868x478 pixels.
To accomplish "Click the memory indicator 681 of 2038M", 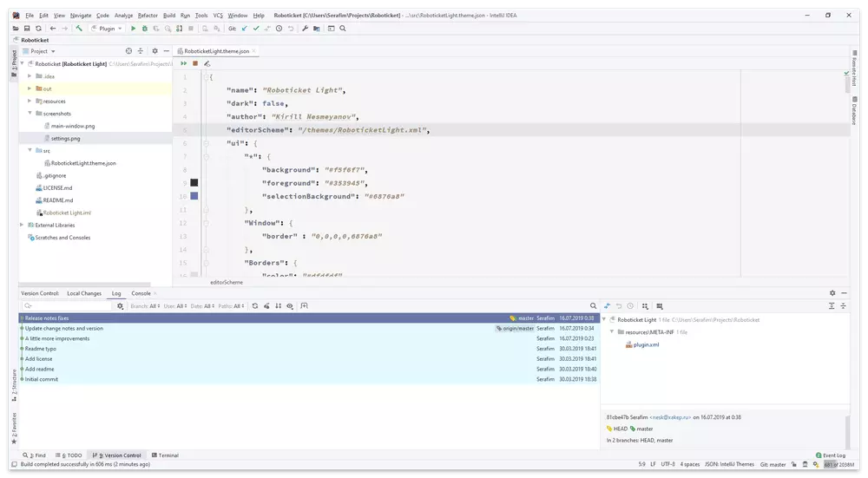I will [x=839, y=465].
